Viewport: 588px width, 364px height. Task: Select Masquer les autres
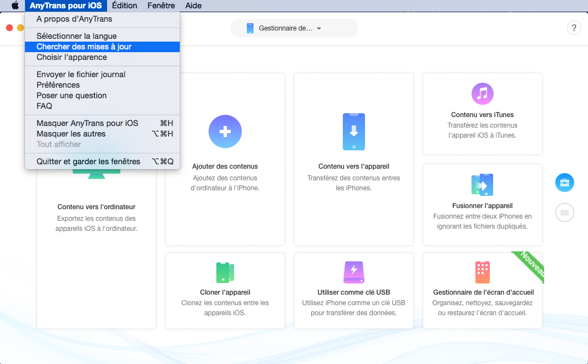103,134
